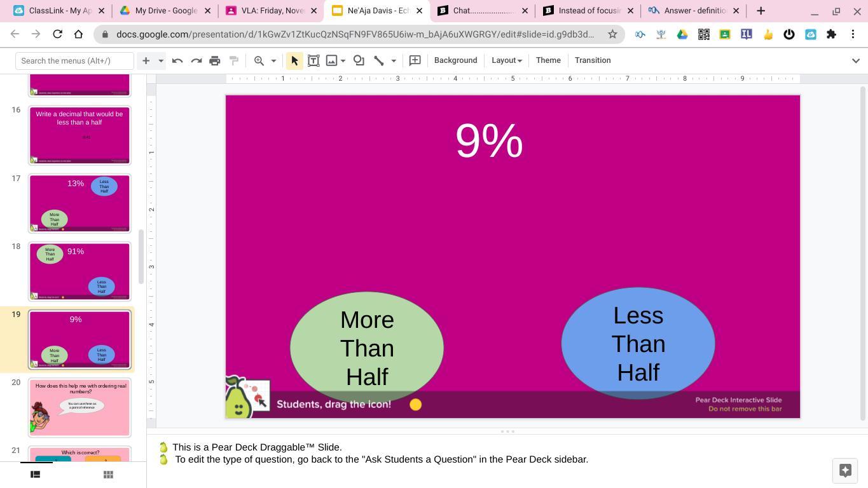This screenshot has width=868, height=488.
Task: Click the Background button
Action: click(x=455, y=60)
